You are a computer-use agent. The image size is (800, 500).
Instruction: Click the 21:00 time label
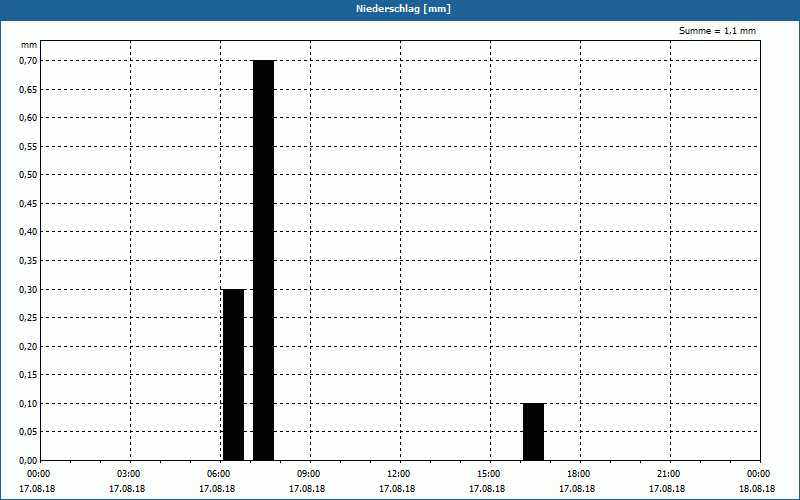pyautogui.click(x=667, y=474)
